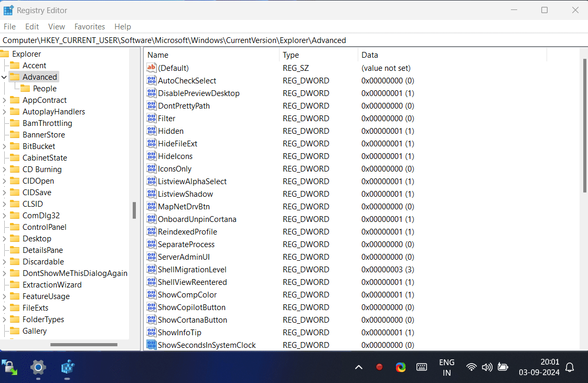
Task: Click the Accent folder icon in tree
Action: click(x=15, y=65)
